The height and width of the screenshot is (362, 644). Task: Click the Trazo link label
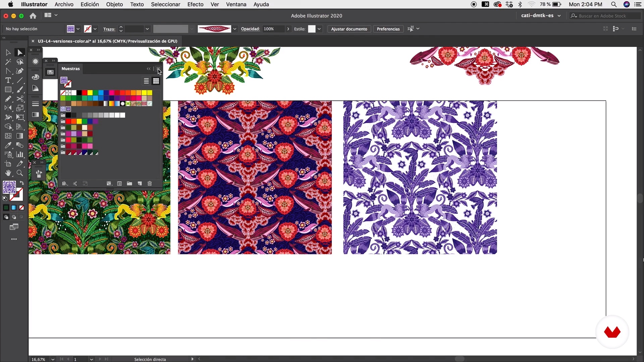point(109,29)
